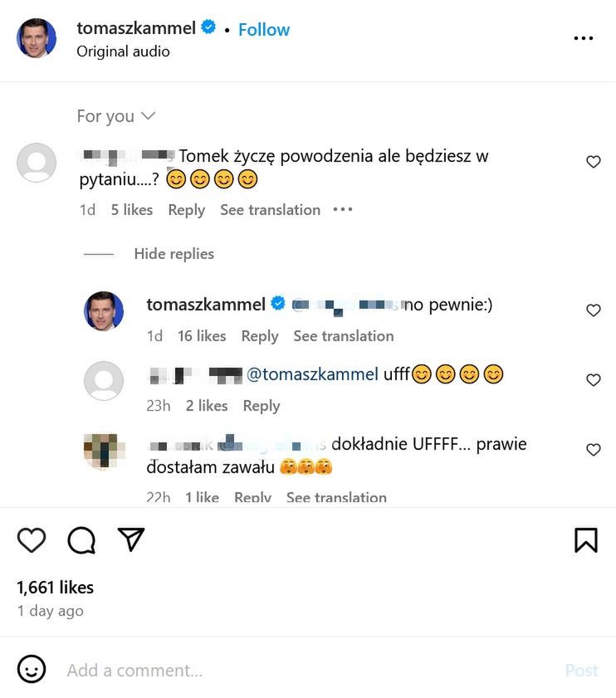This screenshot has height=698, width=616.
Task: Collapse thread with "Hide replies"
Action: click(174, 254)
